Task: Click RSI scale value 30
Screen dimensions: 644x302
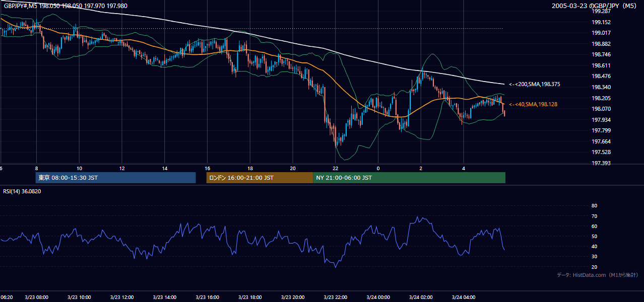Action: (594, 257)
